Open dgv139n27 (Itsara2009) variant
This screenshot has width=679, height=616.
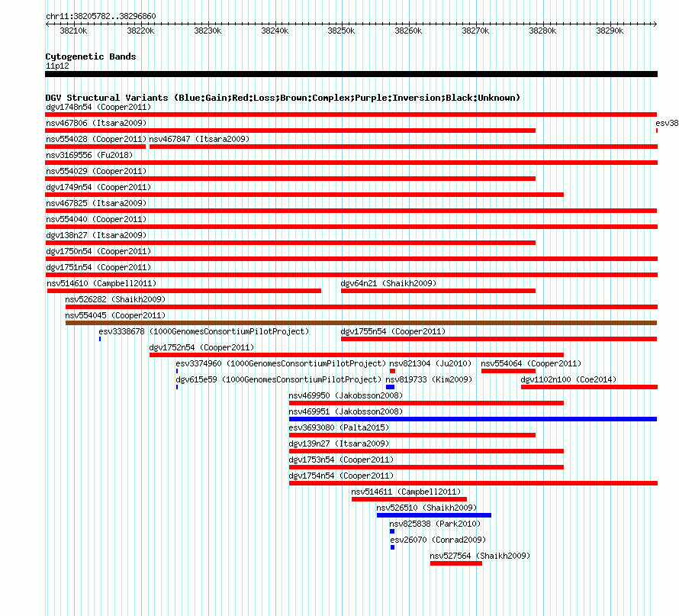coord(339,443)
